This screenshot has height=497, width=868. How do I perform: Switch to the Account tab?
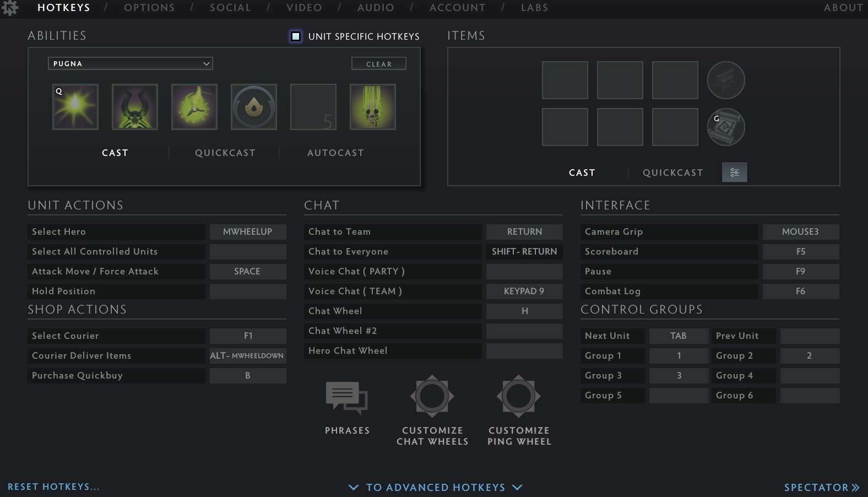pyautogui.click(x=458, y=8)
